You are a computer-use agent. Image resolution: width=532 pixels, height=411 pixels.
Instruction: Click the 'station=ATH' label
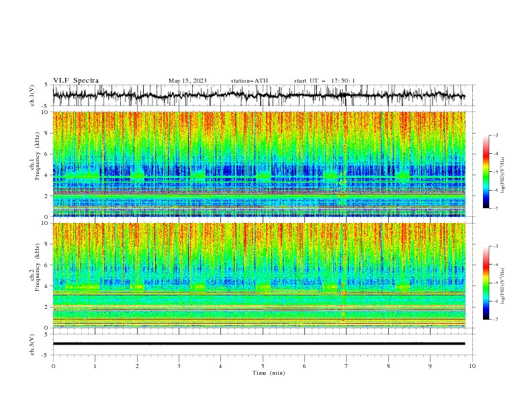[x=249, y=81]
